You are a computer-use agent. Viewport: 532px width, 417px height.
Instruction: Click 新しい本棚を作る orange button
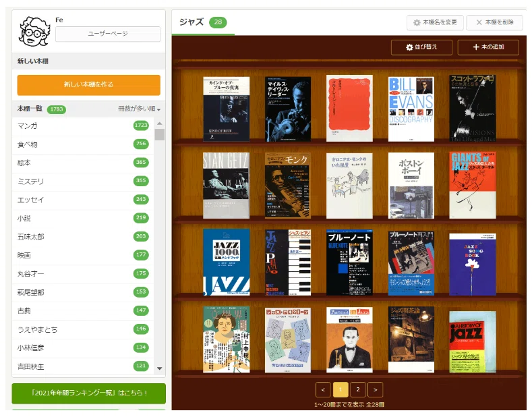[88, 84]
